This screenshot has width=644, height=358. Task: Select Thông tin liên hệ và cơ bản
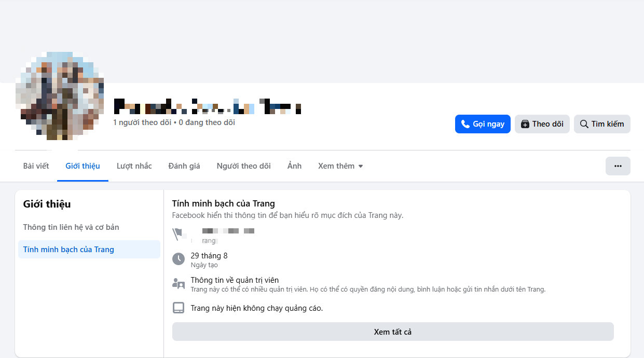(x=71, y=227)
